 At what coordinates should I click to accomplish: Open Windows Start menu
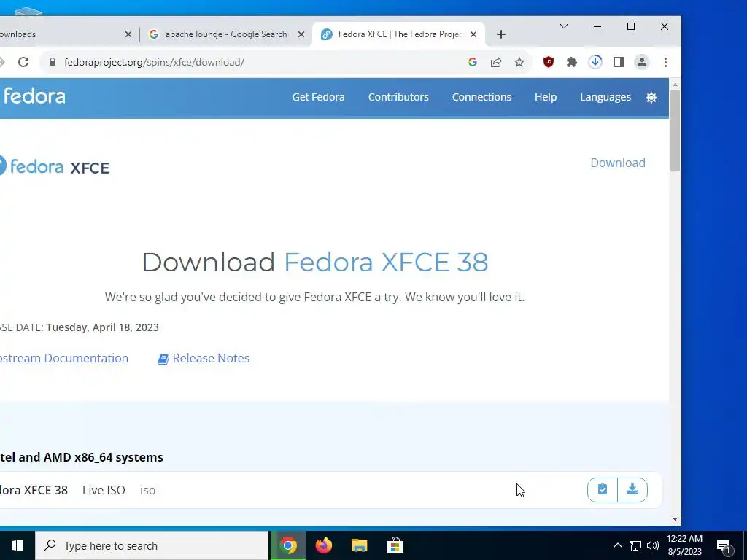pyautogui.click(x=18, y=545)
